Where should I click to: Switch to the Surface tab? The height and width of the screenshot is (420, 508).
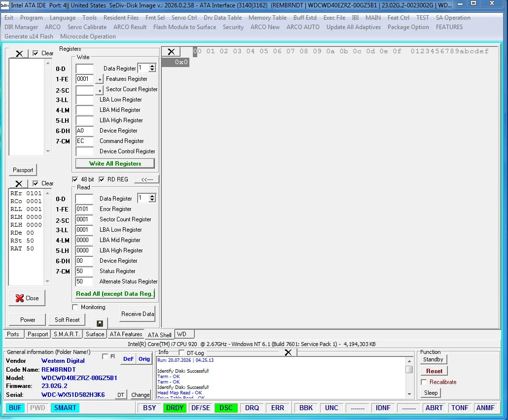tap(95, 334)
